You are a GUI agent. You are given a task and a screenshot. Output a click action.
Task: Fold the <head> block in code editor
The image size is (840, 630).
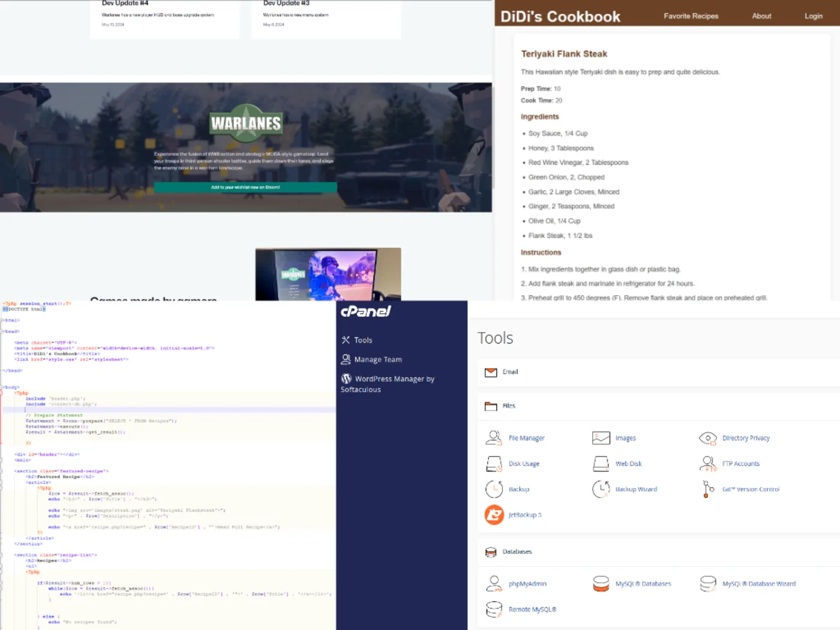pos(2,332)
